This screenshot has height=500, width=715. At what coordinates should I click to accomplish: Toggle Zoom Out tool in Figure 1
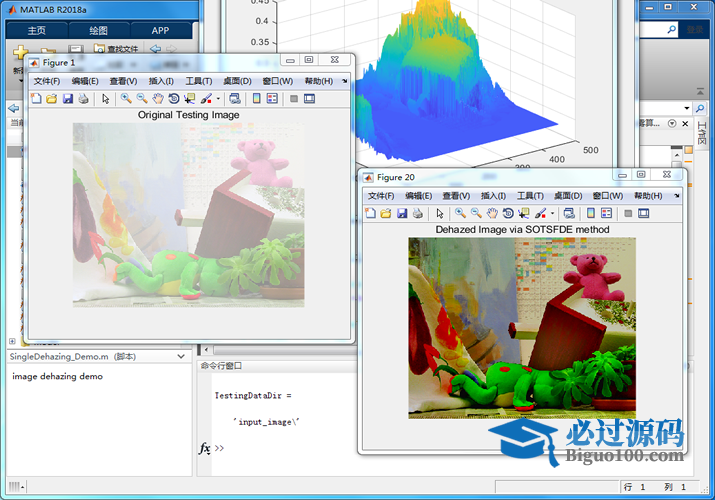[x=142, y=98]
